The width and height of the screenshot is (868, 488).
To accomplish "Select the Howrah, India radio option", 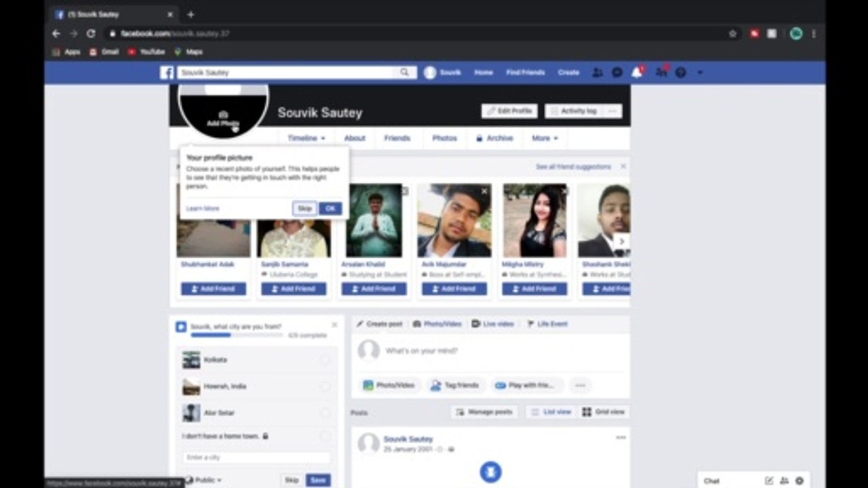I will [x=325, y=386].
